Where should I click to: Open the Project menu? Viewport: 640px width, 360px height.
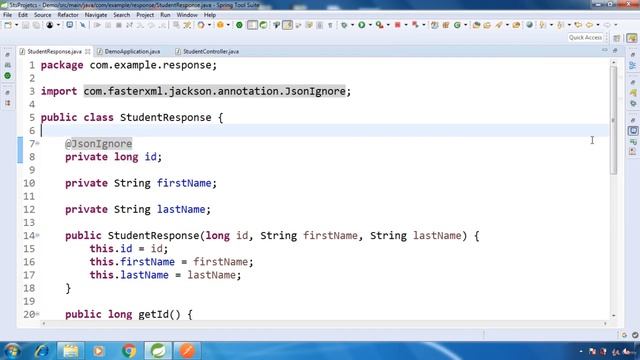[x=145, y=15]
